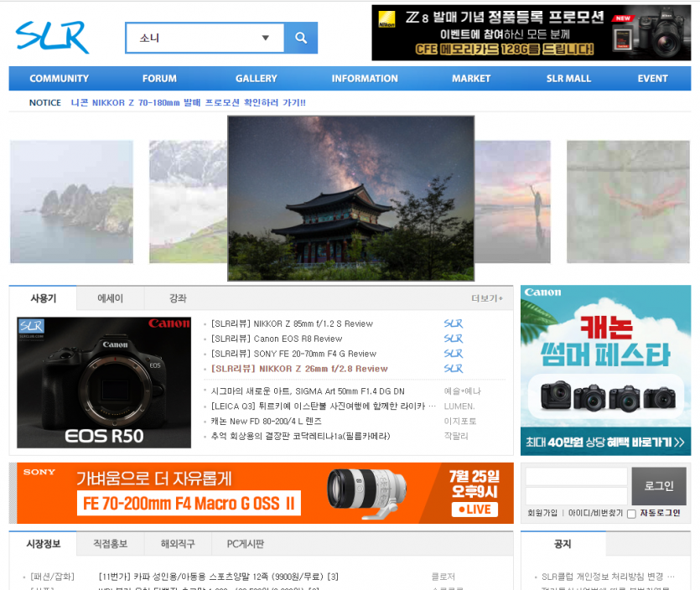This screenshot has height=590, width=700.
Task: Open the MARKET menu
Action: coord(471,79)
